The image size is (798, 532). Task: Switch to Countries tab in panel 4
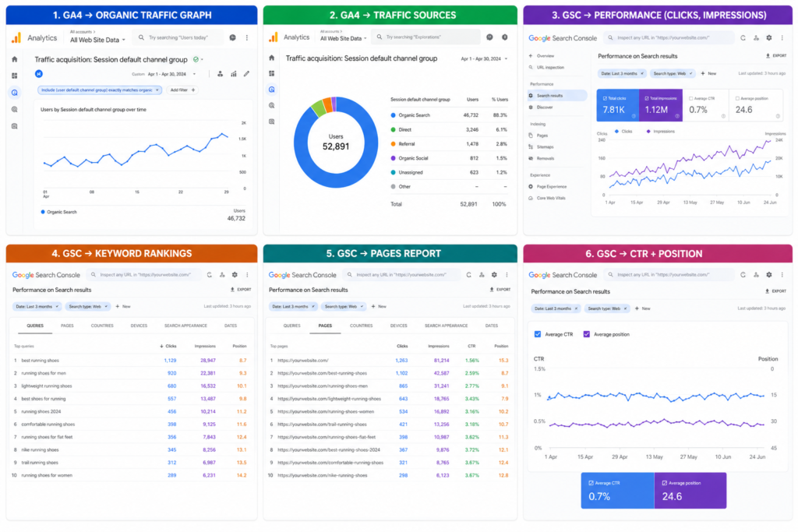102,326
